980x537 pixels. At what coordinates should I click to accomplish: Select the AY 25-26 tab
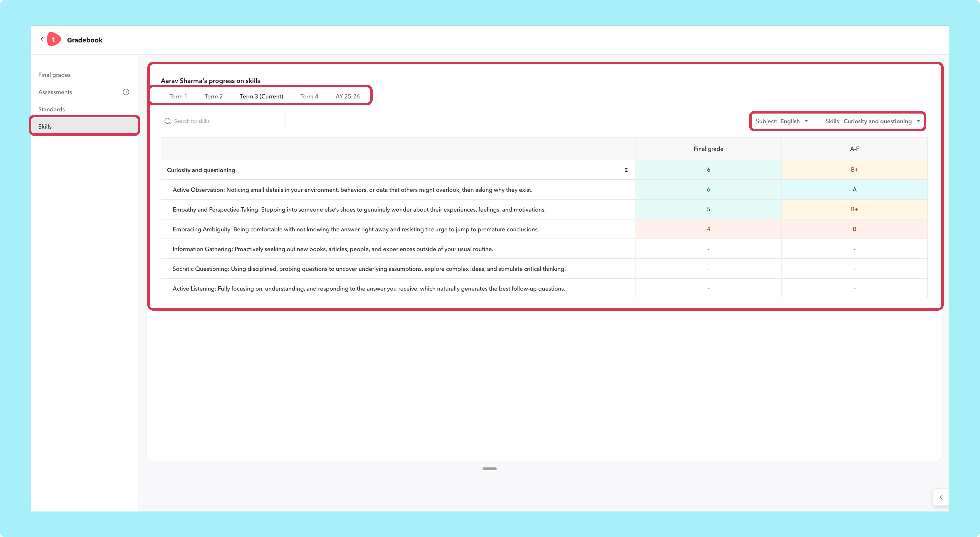point(347,96)
